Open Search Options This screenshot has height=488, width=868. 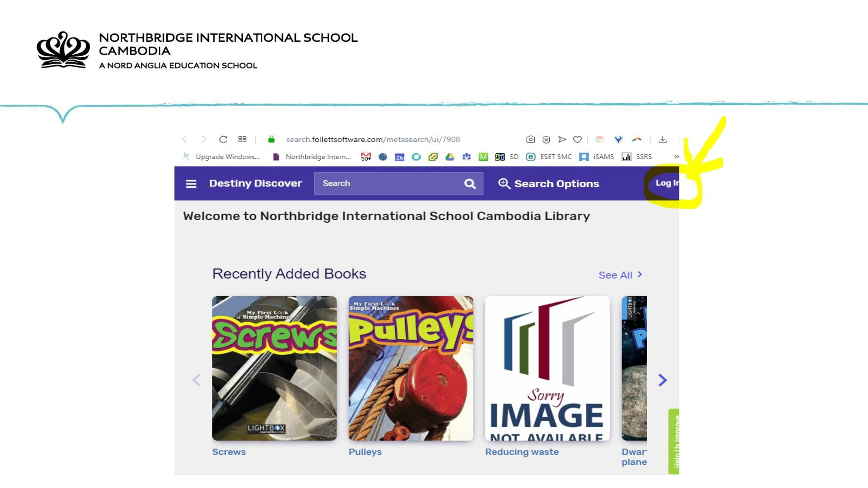click(x=549, y=184)
